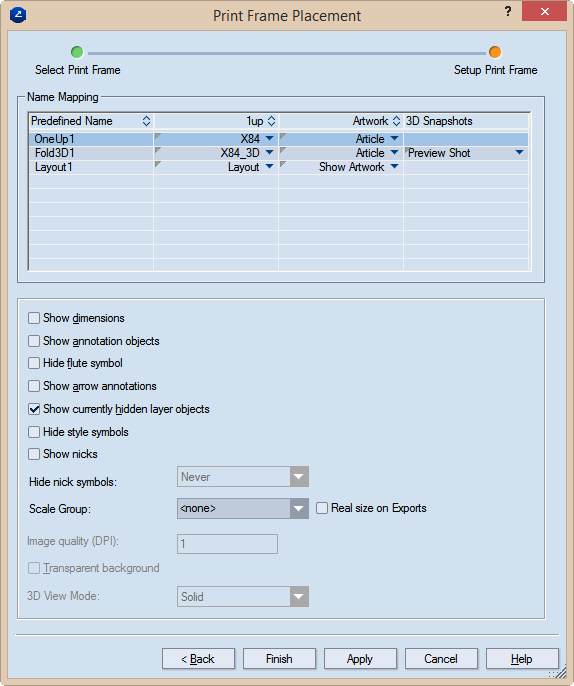The image size is (574, 686).
Task: Click the question mark help icon
Action: 508,11
